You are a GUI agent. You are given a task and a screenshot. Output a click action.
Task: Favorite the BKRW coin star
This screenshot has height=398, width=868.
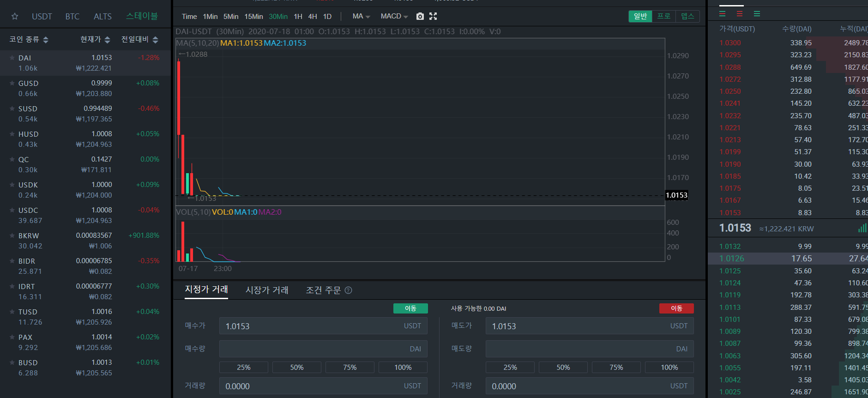[x=12, y=235]
